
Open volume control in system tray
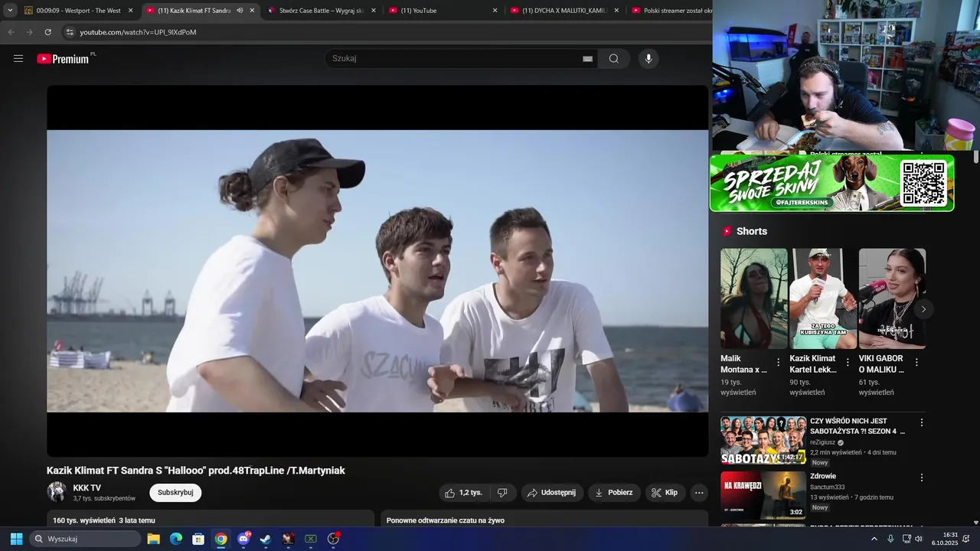(919, 539)
